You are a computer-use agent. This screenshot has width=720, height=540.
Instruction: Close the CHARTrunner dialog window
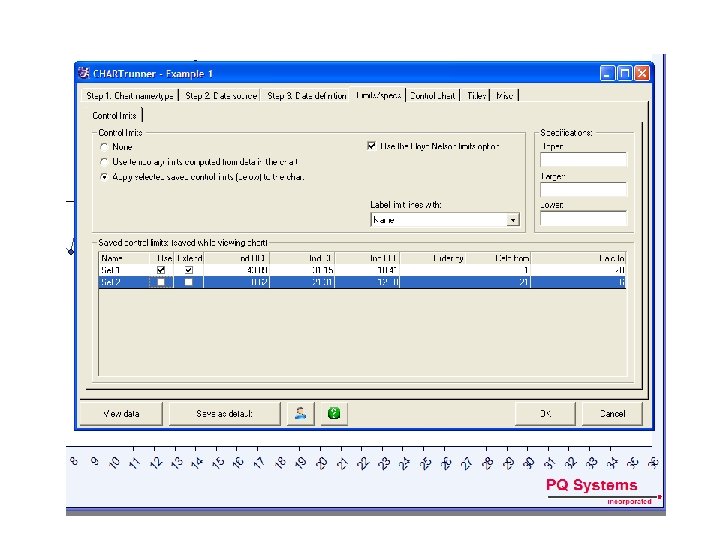click(642, 73)
